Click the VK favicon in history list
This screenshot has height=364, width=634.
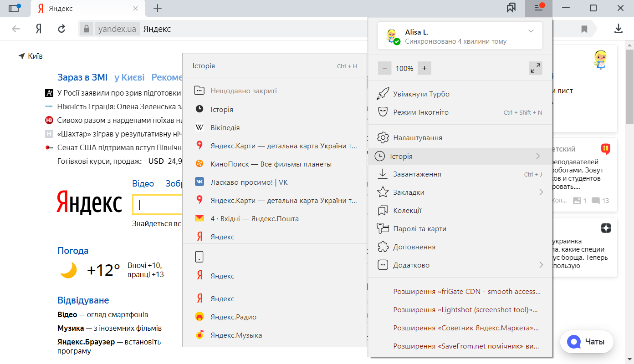199,182
